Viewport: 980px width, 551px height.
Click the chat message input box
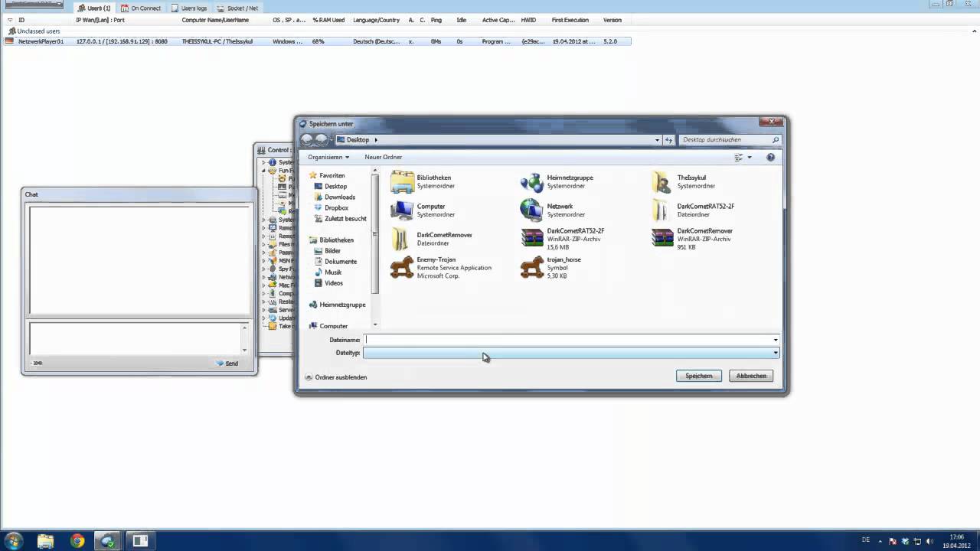click(135, 338)
